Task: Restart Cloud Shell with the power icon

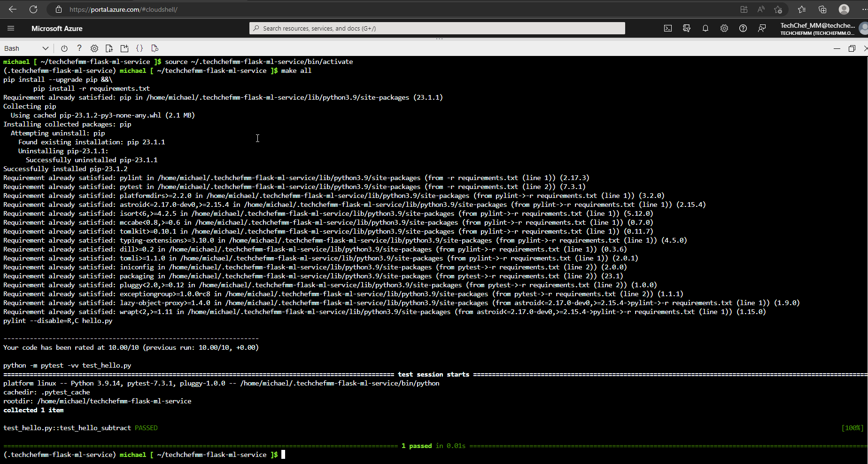Action: click(64, 48)
